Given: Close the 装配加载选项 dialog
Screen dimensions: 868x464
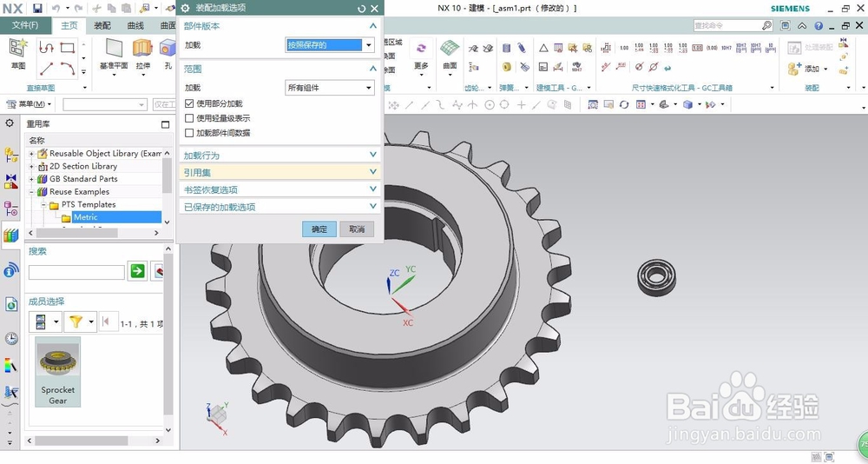Looking at the screenshot, I should click(375, 9).
